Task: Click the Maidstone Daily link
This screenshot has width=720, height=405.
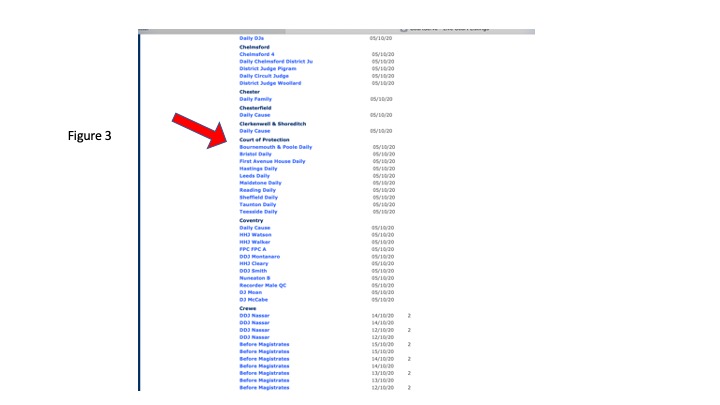Action: coord(260,183)
